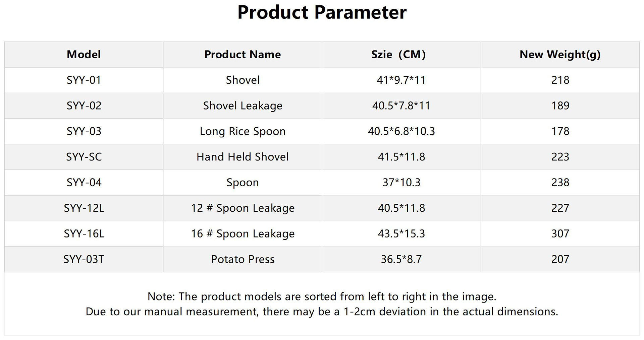This screenshot has width=644, height=340.
Task: Click the 12 # Spoon Leakage cell
Action: tap(243, 208)
